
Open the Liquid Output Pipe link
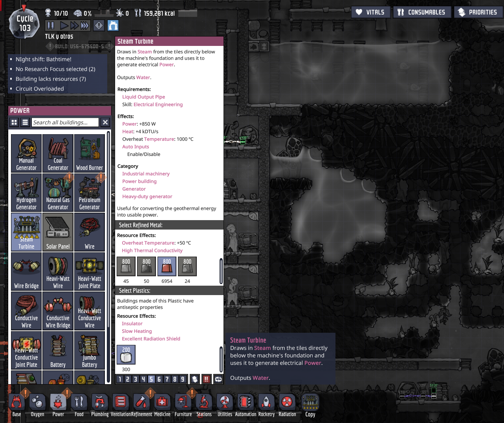143,97
